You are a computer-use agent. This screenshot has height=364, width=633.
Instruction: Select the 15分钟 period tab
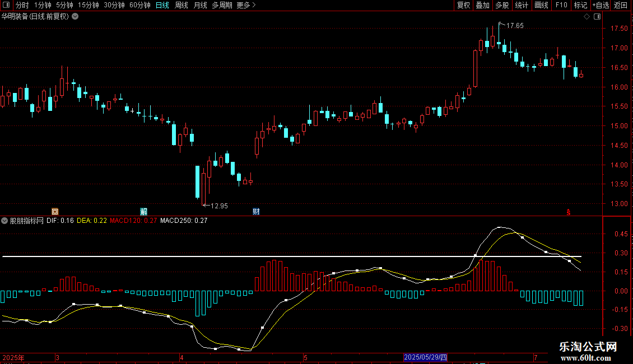click(x=88, y=5)
